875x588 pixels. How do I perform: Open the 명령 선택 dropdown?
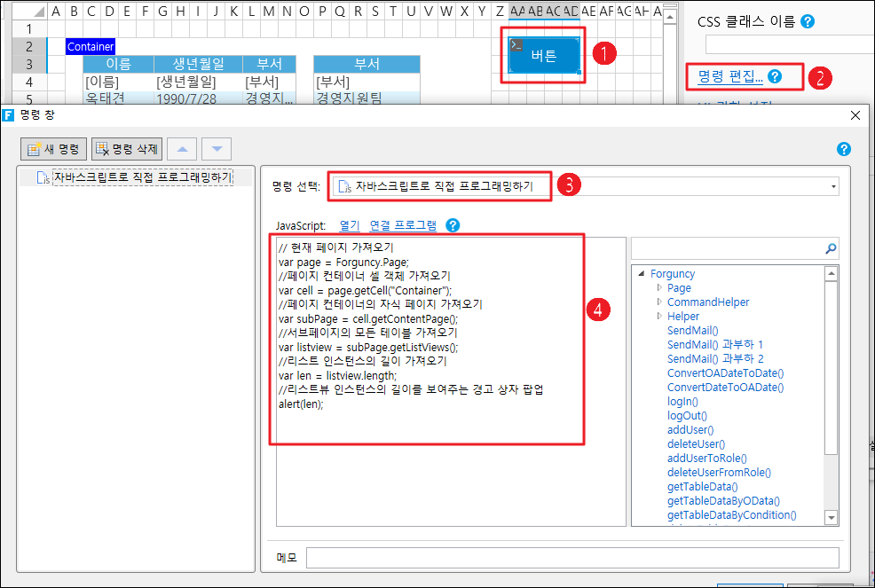pos(833,186)
